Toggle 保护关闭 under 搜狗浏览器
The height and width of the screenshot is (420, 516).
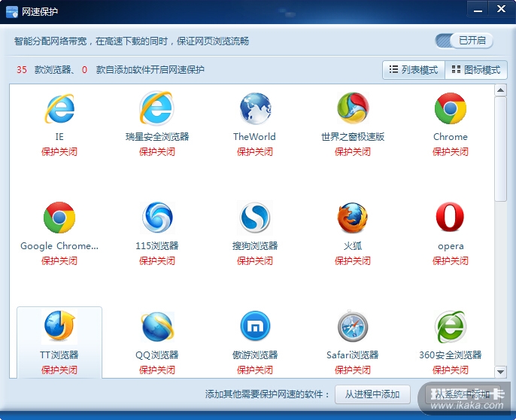(x=255, y=261)
